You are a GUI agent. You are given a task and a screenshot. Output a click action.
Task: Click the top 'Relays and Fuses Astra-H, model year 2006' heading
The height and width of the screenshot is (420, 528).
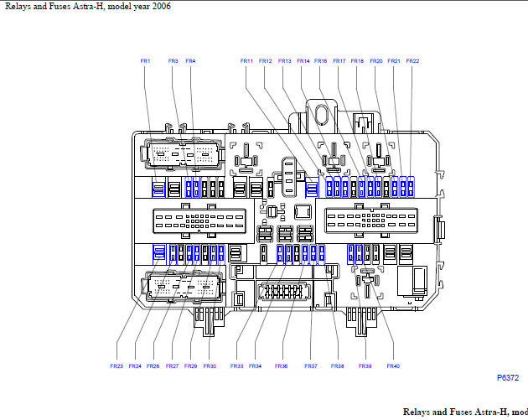coord(88,7)
